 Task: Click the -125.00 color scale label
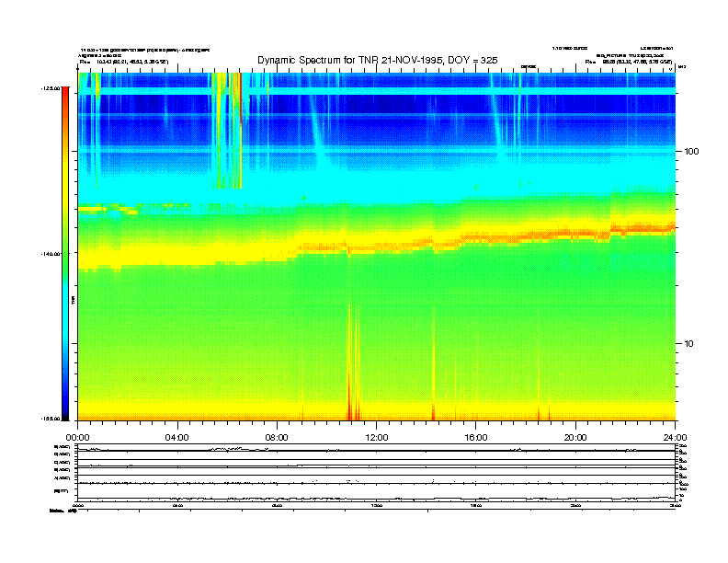tap(51, 88)
